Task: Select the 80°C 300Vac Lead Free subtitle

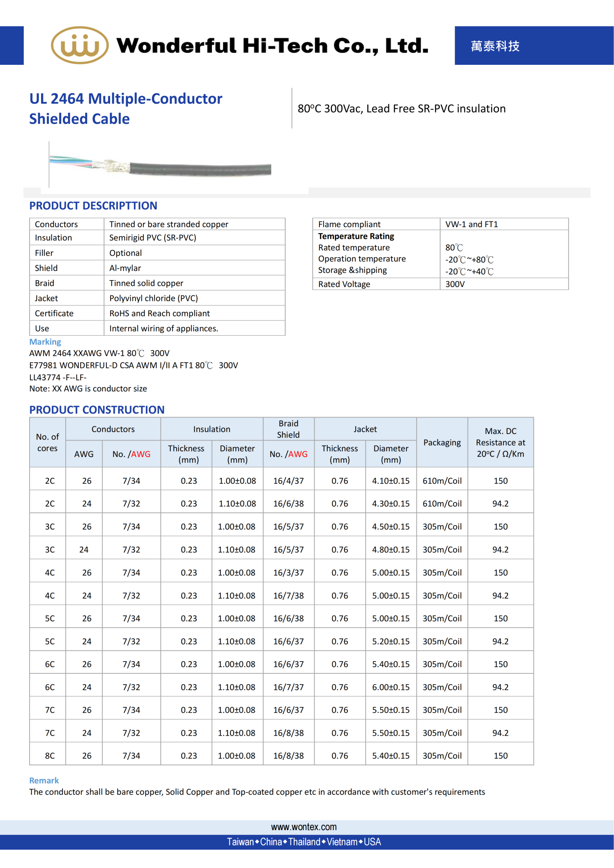Action: click(401, 109)
